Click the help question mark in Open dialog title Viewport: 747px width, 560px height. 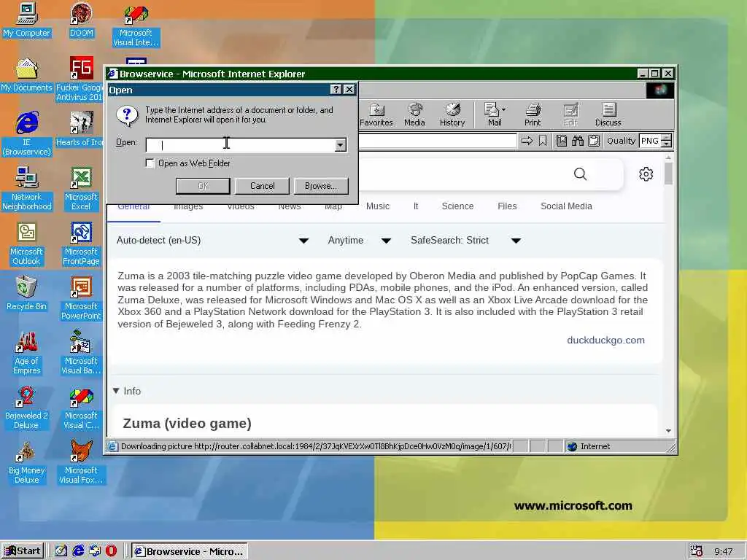336,90
